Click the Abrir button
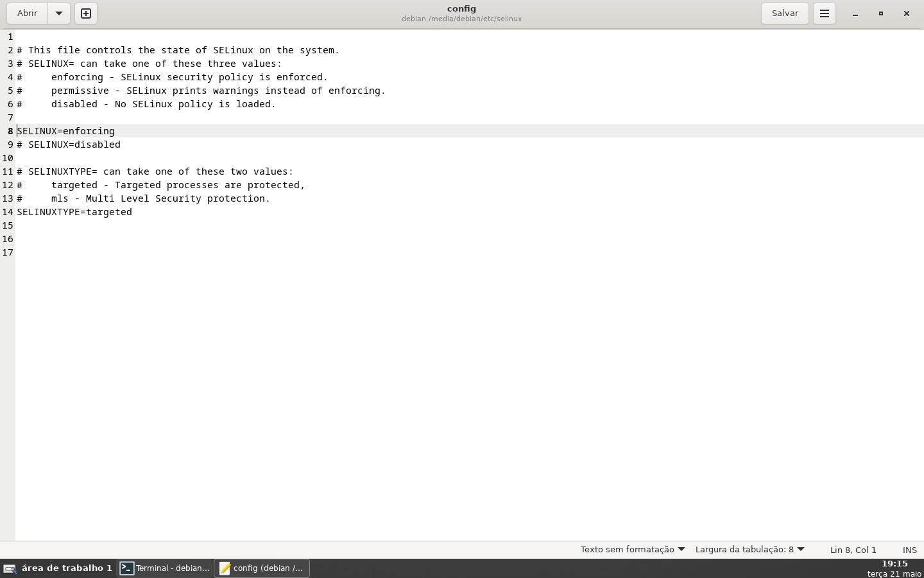Viewport: 924px width, 578px height. [28, 13]
